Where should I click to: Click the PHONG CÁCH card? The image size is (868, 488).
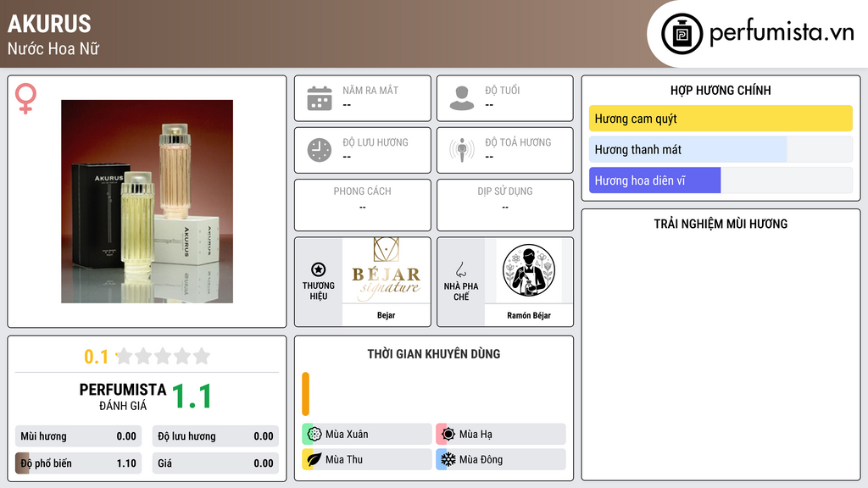(363, 205)
